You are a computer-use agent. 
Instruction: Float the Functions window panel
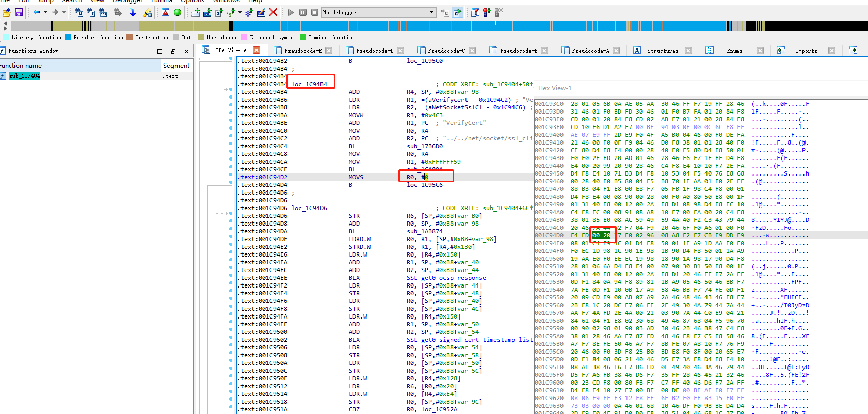[x=173, y=51]
